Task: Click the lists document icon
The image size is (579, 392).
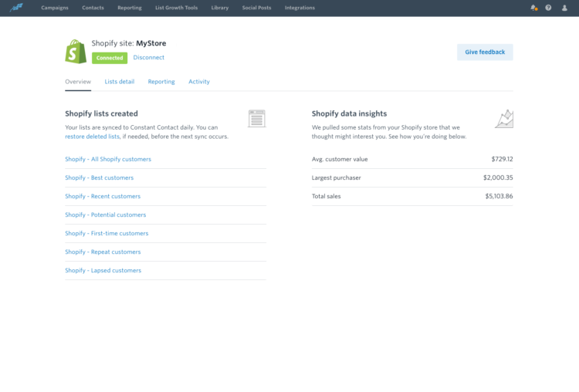Action: 256,119
